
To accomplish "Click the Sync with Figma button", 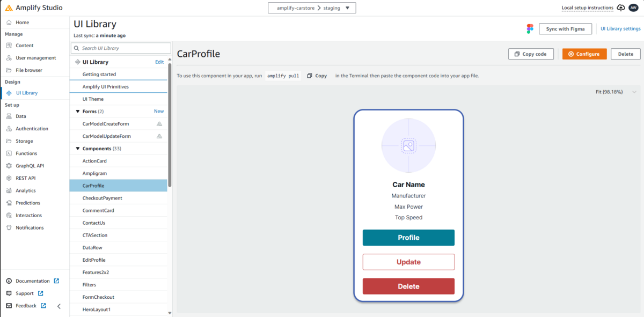I will 565,29.
